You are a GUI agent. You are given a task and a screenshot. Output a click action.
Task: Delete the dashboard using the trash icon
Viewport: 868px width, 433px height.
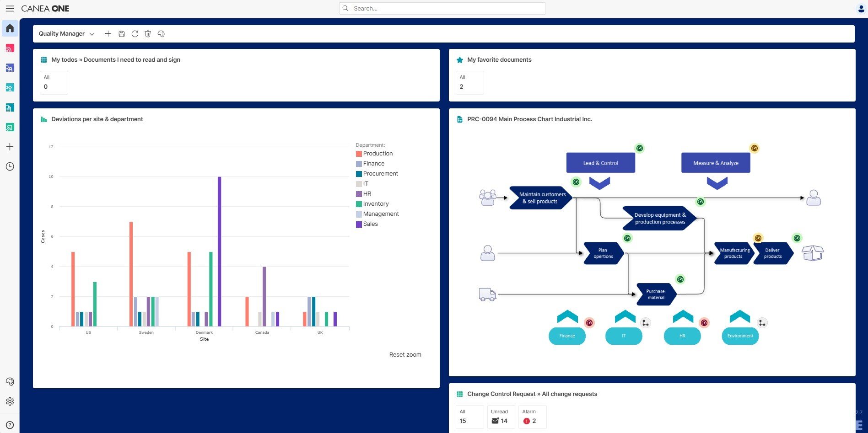[147, 33]
